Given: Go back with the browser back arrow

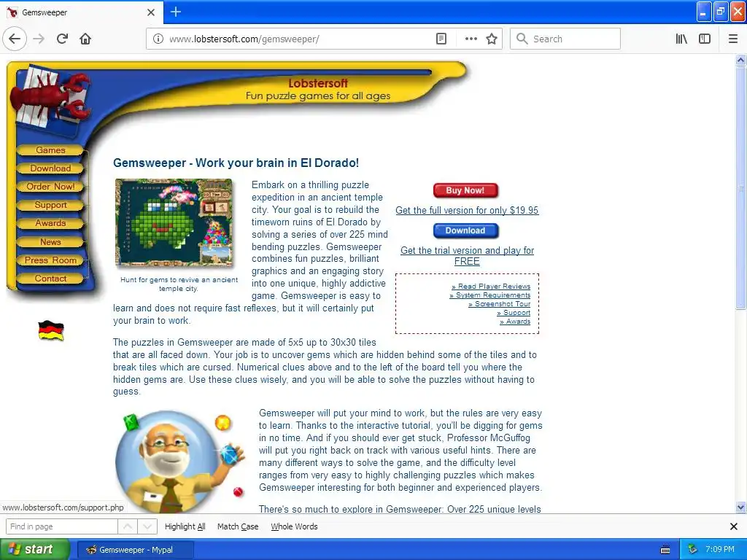Looking at the screenshot, I should 15,39.
